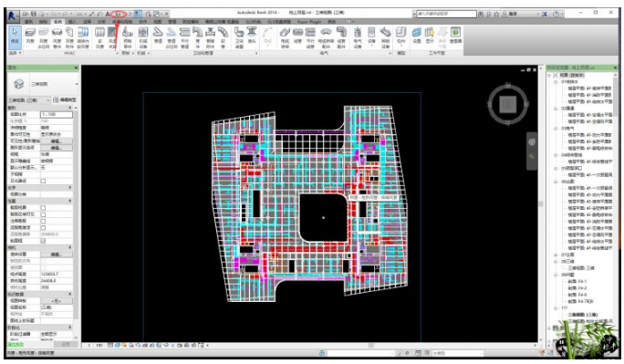Viewport: 624px width, 364px height.
Task: Toggle the checked Section Box checkbox
Action: coord(43,241)
